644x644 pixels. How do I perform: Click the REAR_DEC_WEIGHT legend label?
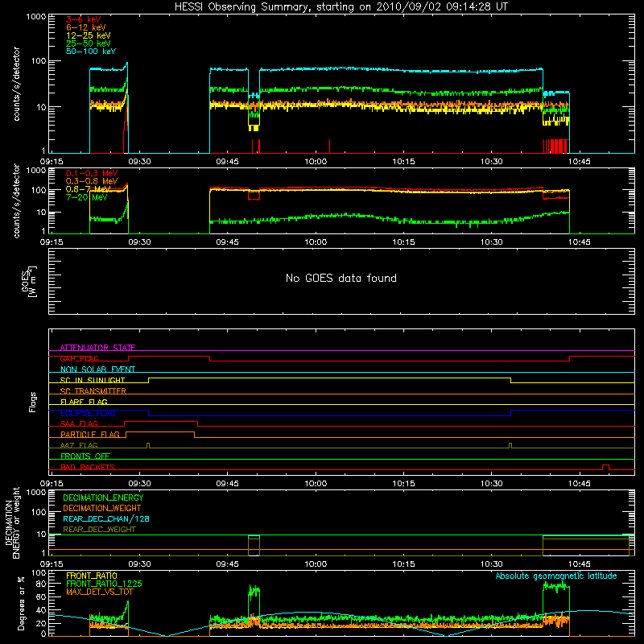coord(99,530)
